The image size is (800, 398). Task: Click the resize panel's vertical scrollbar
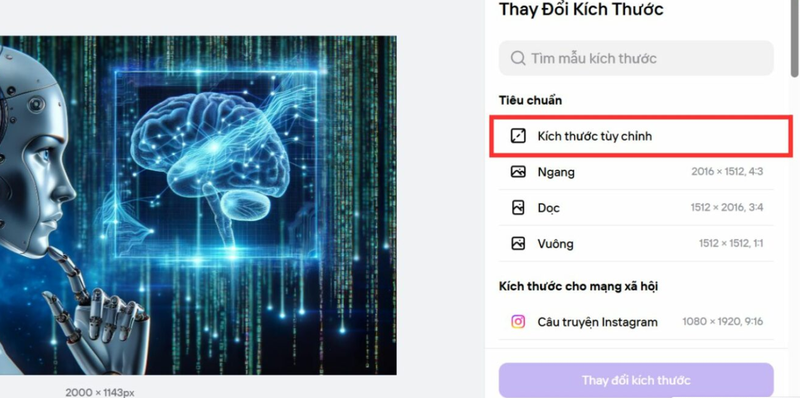coord(795,39)
